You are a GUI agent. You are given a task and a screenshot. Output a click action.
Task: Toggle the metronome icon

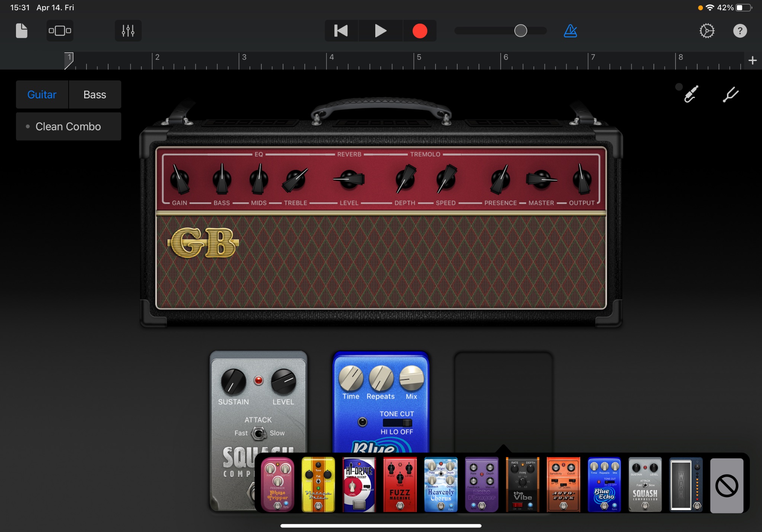pyautogui.click(x=570, y=31)
